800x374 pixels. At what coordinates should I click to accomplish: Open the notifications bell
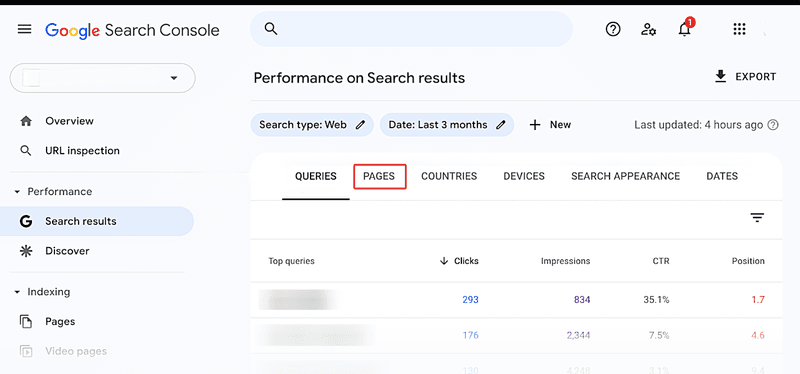point(685,29)
